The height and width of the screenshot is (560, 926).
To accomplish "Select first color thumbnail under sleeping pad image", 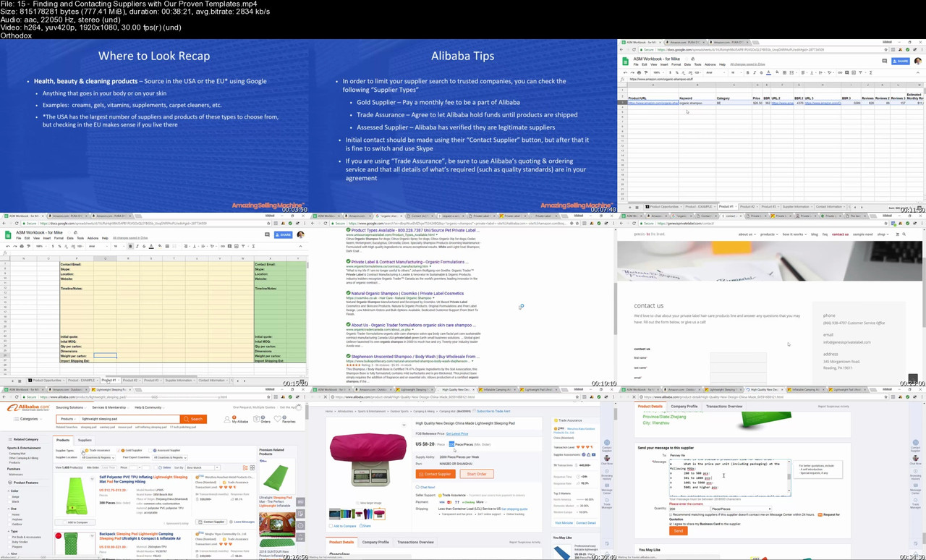I will click(x=334, y=514).
